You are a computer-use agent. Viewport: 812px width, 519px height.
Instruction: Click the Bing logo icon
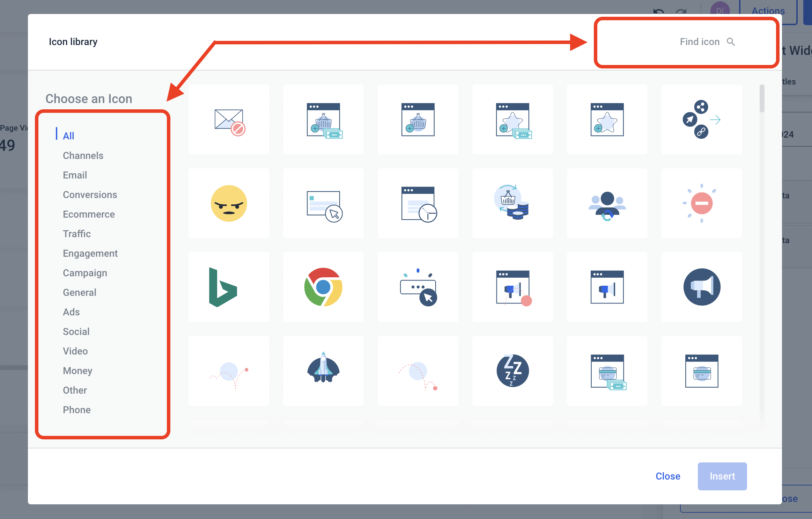pyautogui.click(x=230, y=286)
